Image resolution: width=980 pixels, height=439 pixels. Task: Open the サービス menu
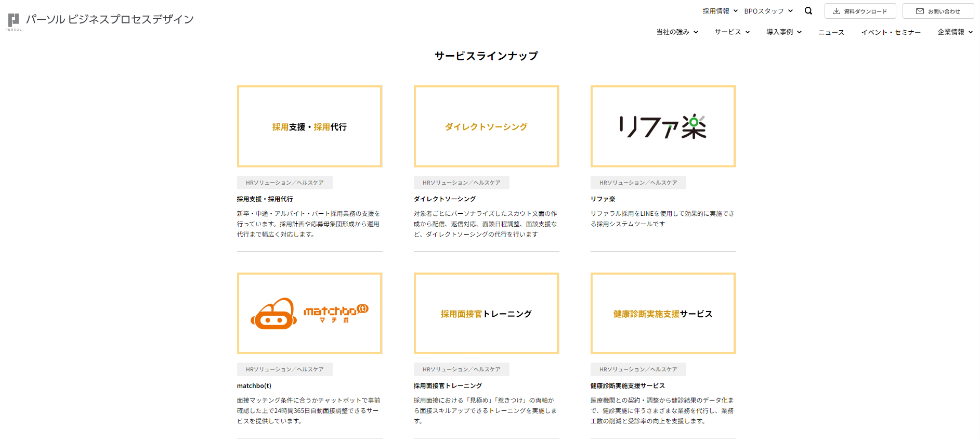click(x=732, y=32)
